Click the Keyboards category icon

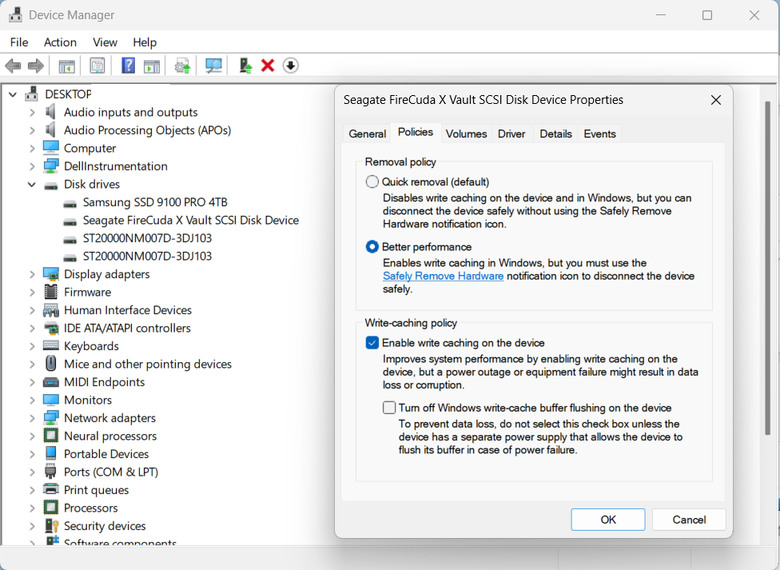click(51, 346)
